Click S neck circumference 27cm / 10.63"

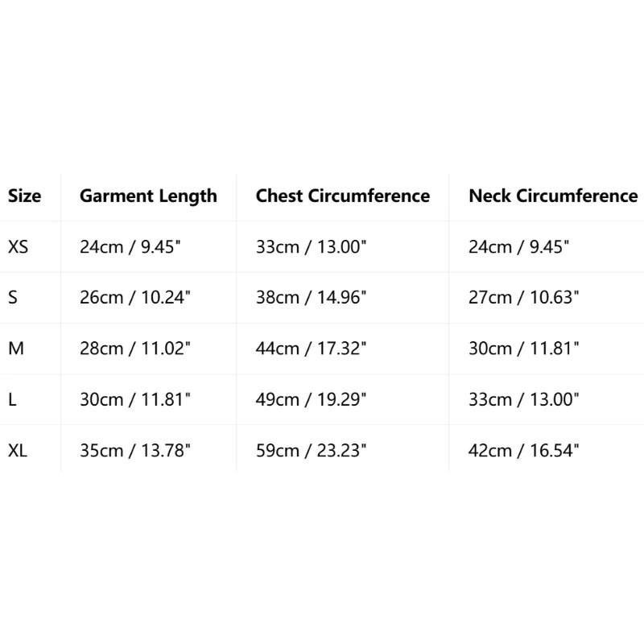tap(524, 297)
